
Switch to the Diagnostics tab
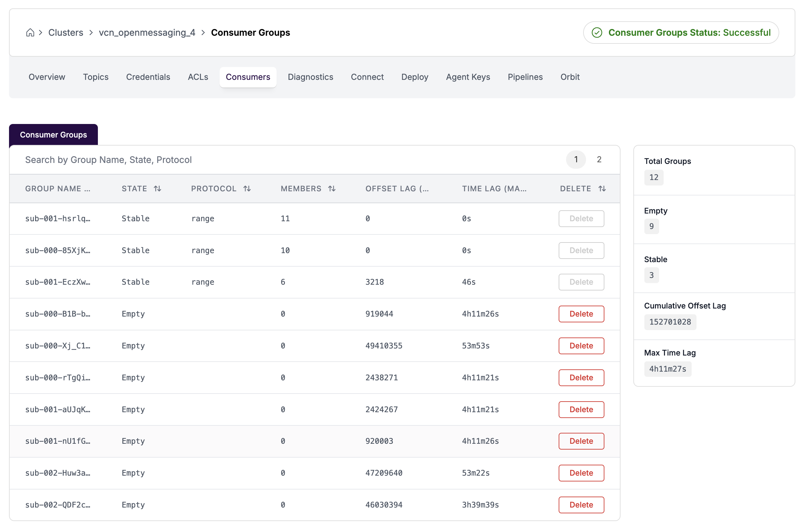(310, 77)
